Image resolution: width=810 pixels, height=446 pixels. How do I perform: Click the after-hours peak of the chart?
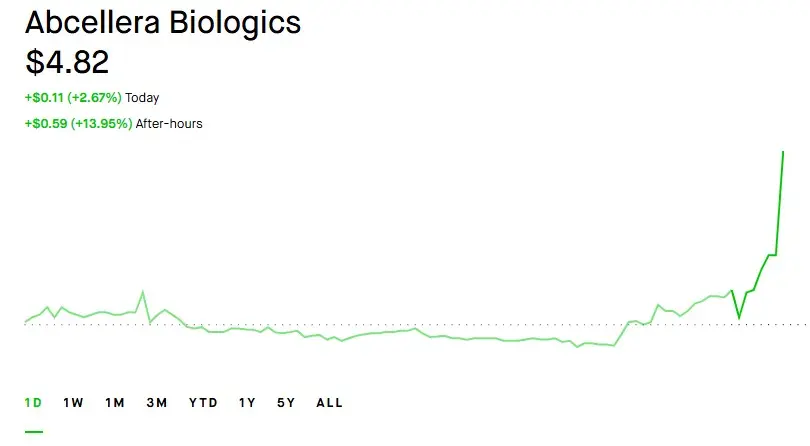pos(783,152)
